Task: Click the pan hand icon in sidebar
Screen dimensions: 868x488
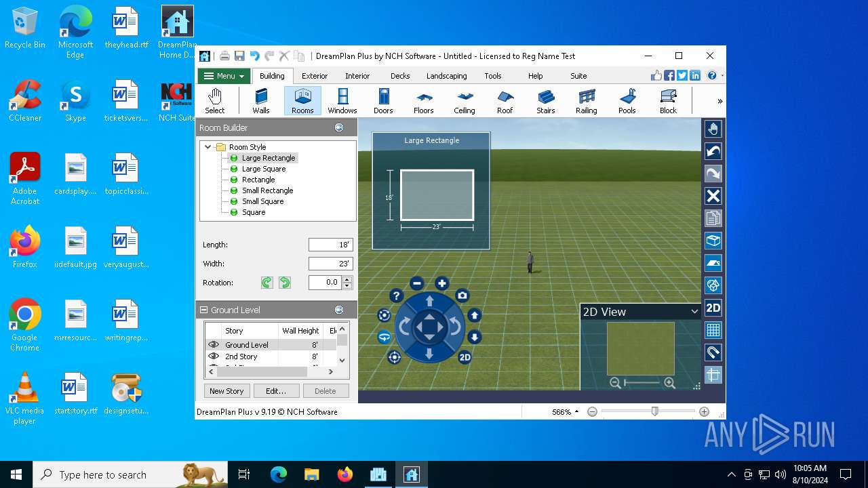Action: pyautogui.click(x=713, y=129)
